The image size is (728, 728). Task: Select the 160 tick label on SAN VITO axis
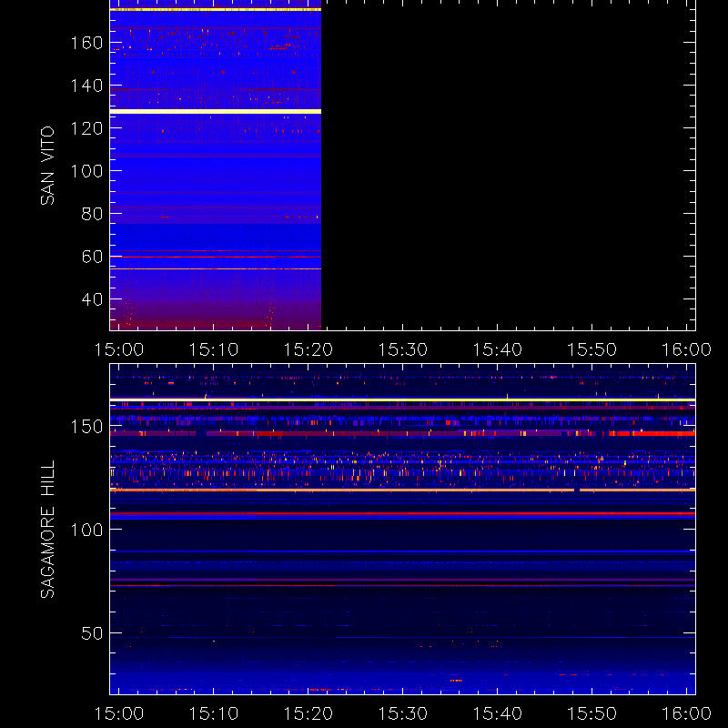pyautogui.click(x=86, y=43)
